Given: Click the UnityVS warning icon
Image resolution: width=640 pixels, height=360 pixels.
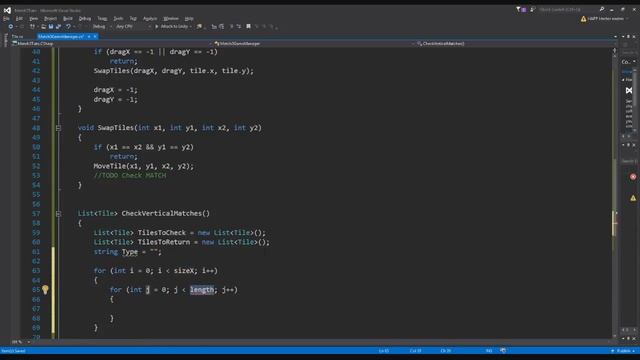Looking at the screenshot, I should pos(584,19).
